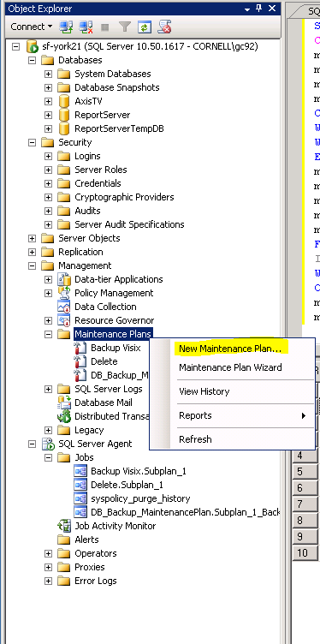Choose Refresh in context menu
Screen dimensions: 320x644
195,439
